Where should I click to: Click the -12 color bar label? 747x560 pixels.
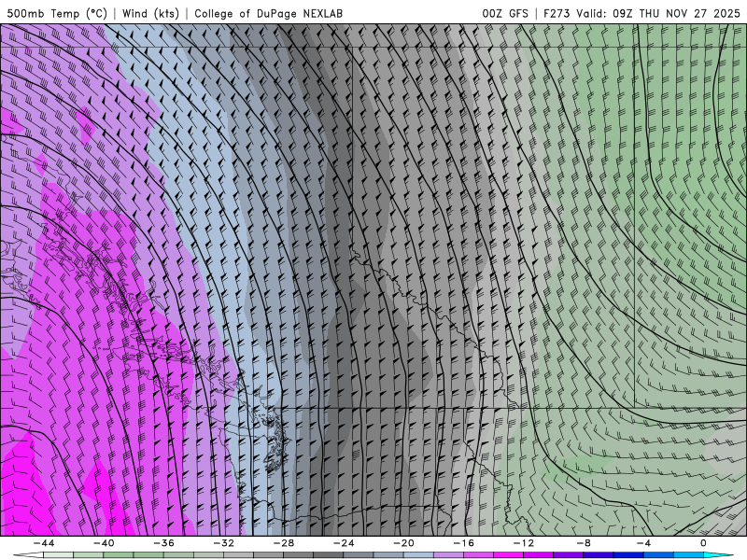click(x=524, y=543)
